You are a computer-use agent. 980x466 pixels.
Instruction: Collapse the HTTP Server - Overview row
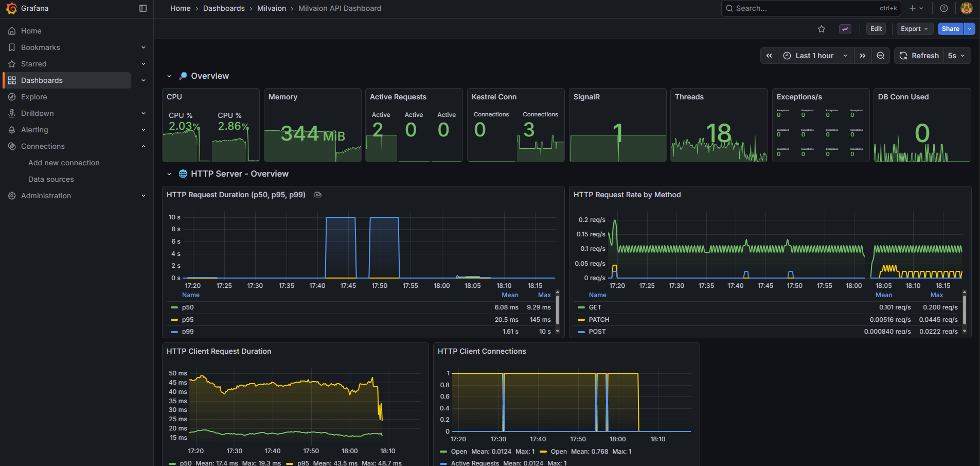(169, 174)
